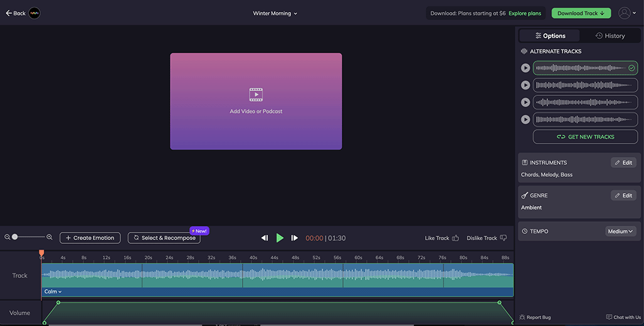This screenshot has width=644, height=326.
Task: Click the Alternate Tracks waveform icon
Action: (x=524, y=51)
